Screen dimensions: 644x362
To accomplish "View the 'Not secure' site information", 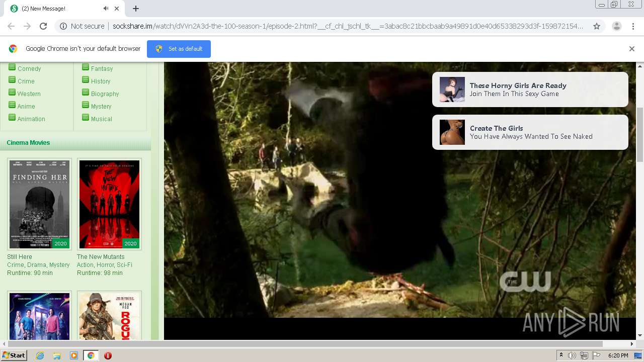I will 82,26.
